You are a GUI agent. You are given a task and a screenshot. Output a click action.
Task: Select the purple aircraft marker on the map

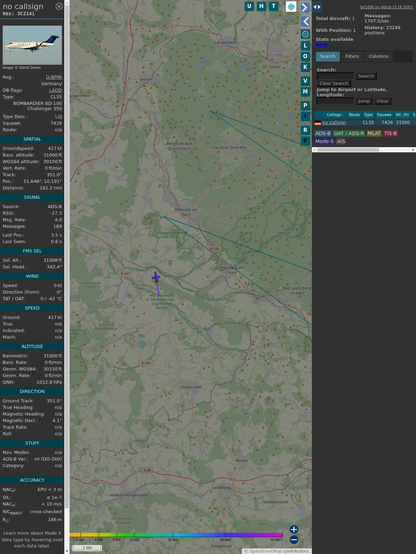coord(156,277)
